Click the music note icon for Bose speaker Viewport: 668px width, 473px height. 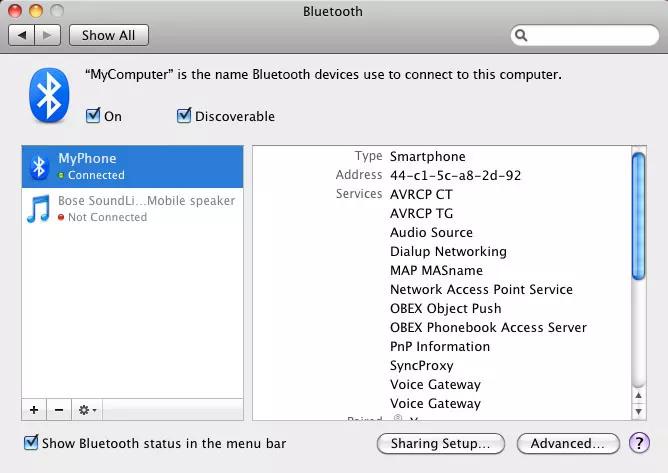pos(38,208)
